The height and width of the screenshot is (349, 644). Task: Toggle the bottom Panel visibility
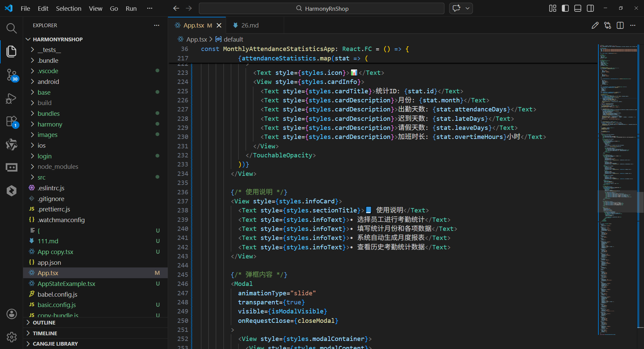[x=578, y=8]
